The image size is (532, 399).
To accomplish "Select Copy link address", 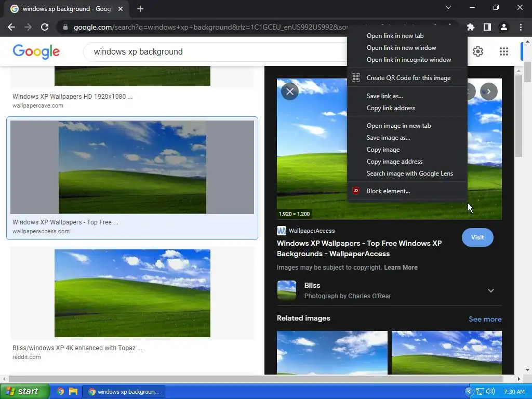I will [407, 108].
